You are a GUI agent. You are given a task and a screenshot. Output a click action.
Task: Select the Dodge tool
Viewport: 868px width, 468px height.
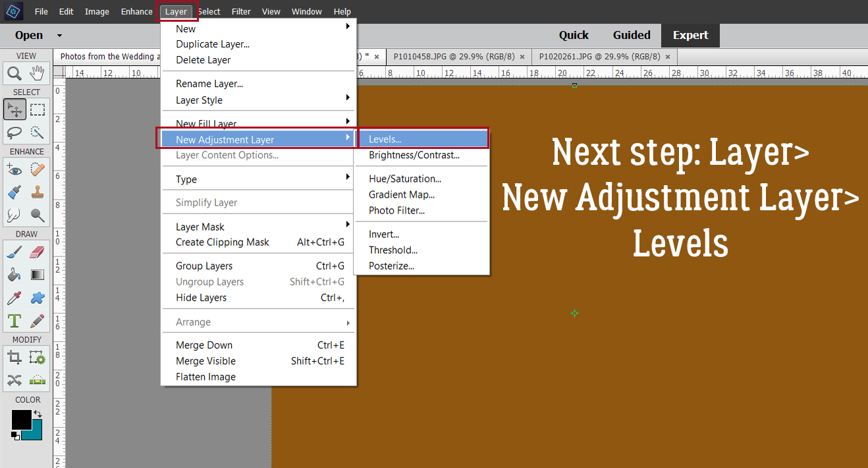(x=38, y=214)
